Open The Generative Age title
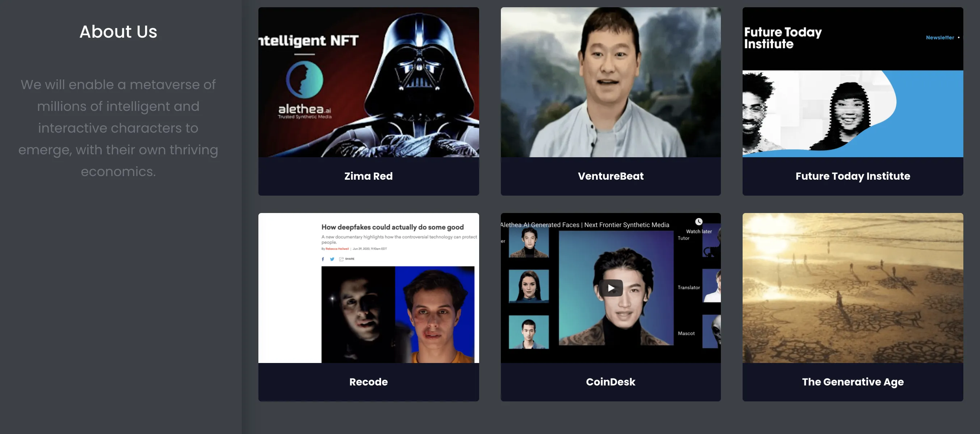Viewport: 980px width, 434px height. 853,381
